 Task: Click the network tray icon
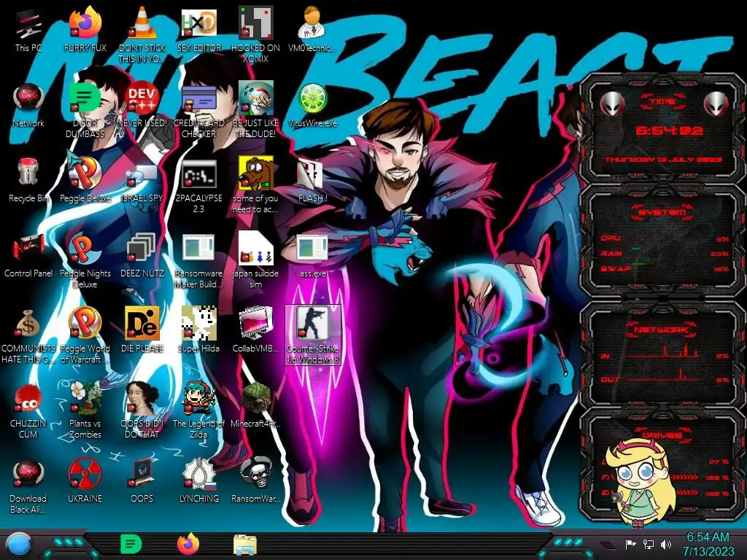(x=649, y=544)
